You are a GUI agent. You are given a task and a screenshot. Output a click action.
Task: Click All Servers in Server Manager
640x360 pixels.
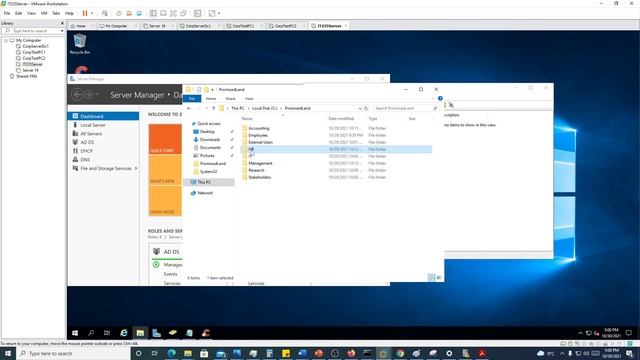(x=91, y=133)
